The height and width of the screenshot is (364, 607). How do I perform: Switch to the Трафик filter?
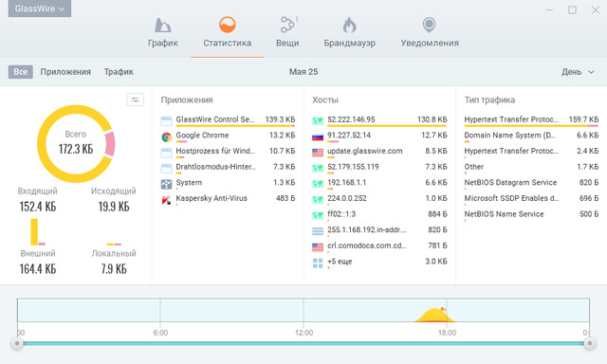pyautogui.click(x=119, y=71)
